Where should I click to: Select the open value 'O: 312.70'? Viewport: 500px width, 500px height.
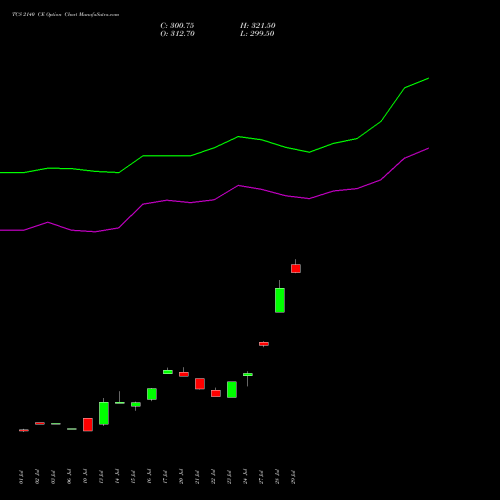(x=177, y=34)
